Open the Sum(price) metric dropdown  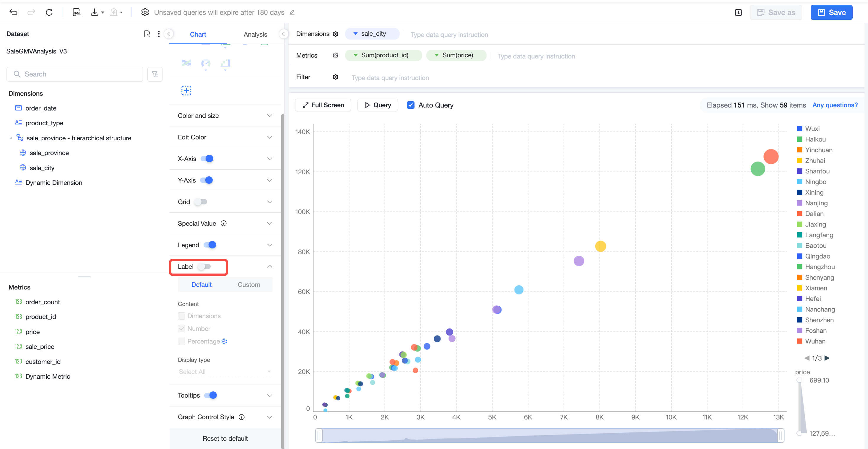(436, 55)
